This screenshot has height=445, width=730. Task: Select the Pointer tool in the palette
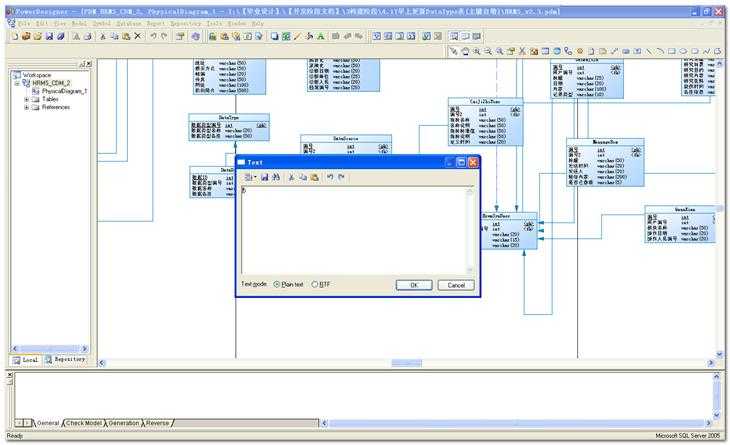click(x=453, y=51)
